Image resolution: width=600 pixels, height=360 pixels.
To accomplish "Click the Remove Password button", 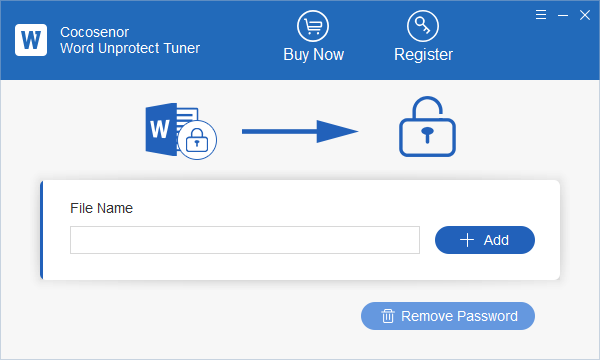I will (448, 316).
